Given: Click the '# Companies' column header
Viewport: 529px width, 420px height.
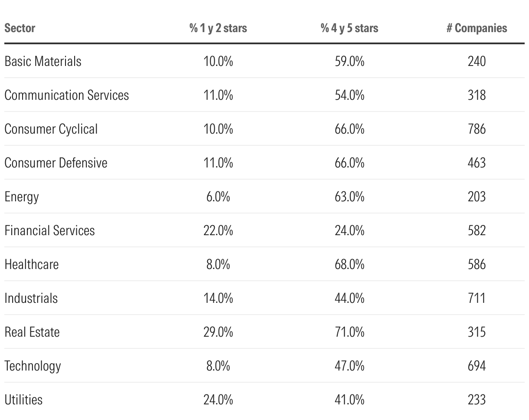Looking at the screenshot, I should 477,28.
